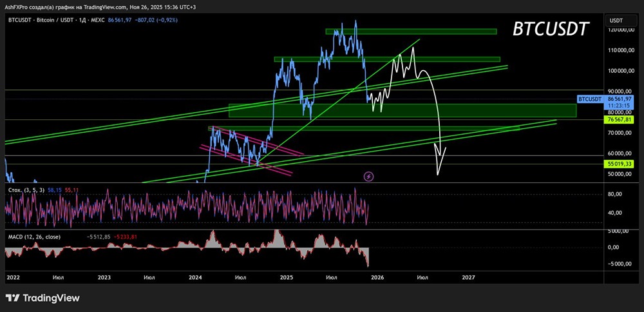Select the topmost green resistance rectangle
644x312 pixels.
[x=411, y=31]
